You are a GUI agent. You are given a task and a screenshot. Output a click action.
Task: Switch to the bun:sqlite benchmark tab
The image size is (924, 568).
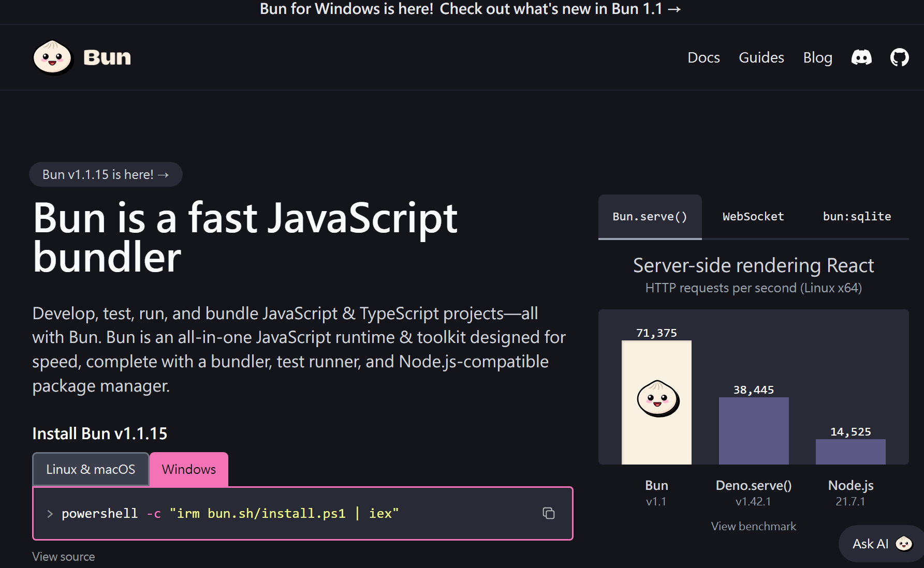tap(857, 217)
